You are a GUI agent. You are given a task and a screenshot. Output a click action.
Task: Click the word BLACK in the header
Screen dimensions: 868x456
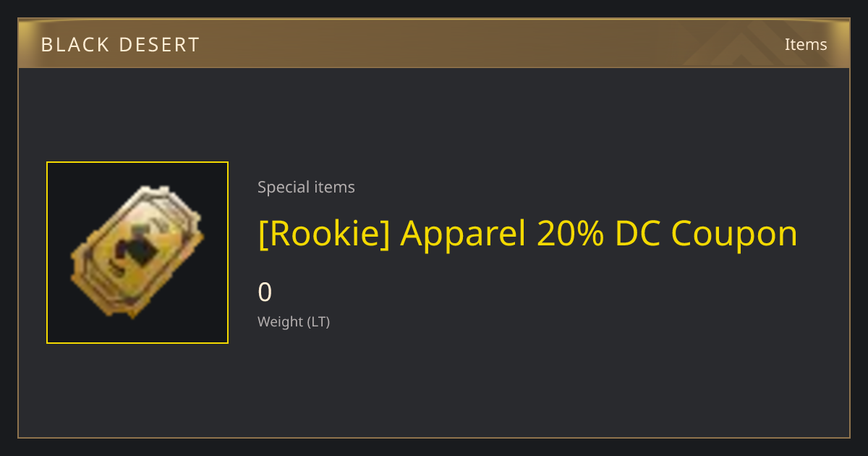78,45
